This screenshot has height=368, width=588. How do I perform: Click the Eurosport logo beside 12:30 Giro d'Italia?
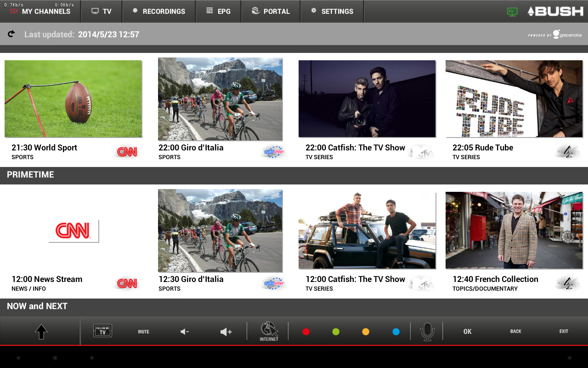click(274, 283)
